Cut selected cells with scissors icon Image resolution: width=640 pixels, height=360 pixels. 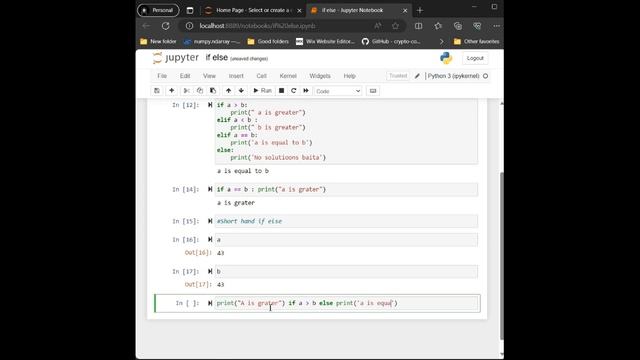[x=187, y=91]
